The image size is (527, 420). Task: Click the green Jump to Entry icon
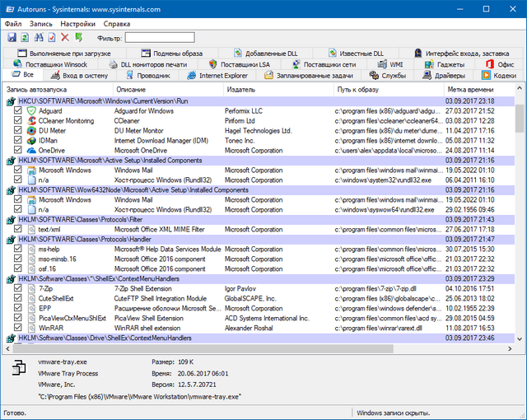(77, 38)
